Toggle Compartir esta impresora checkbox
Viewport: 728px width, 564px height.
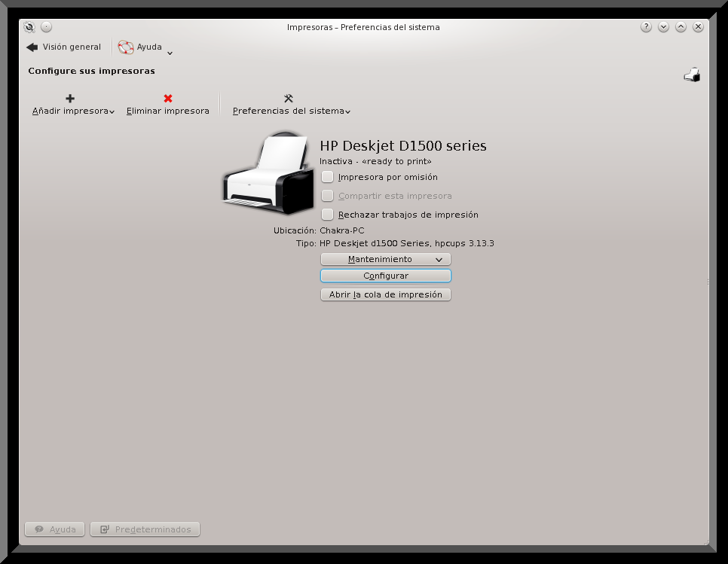pyautogui.click(x=327, y=196)
